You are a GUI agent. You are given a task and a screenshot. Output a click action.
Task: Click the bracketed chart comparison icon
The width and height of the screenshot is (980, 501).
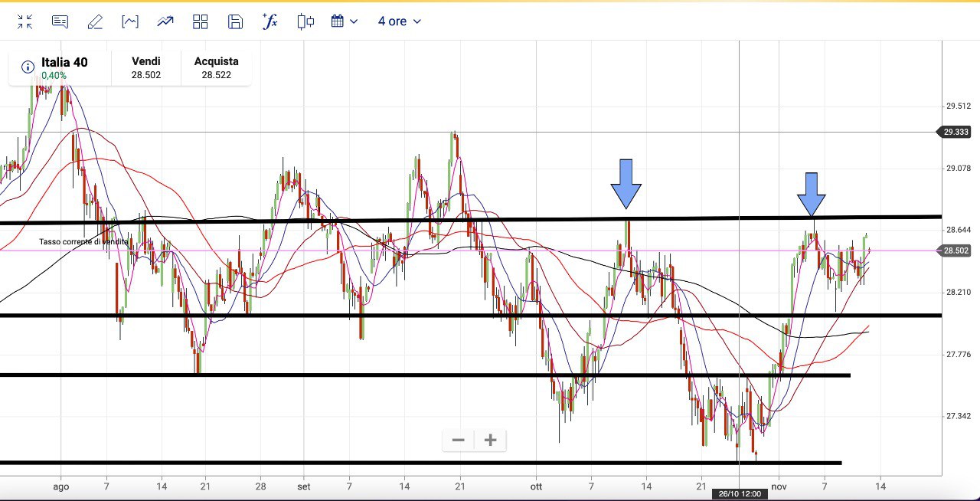click(130, 21)
